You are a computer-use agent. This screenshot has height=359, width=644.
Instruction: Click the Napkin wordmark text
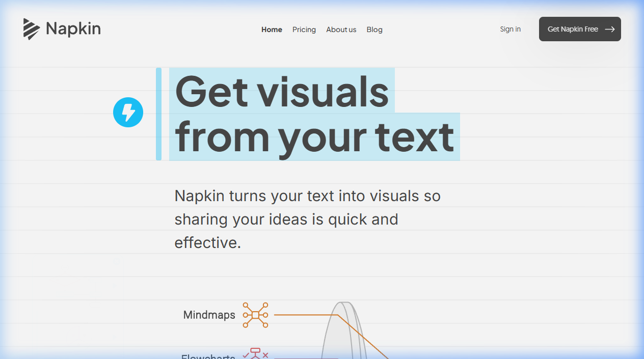[x=73, y=29]
